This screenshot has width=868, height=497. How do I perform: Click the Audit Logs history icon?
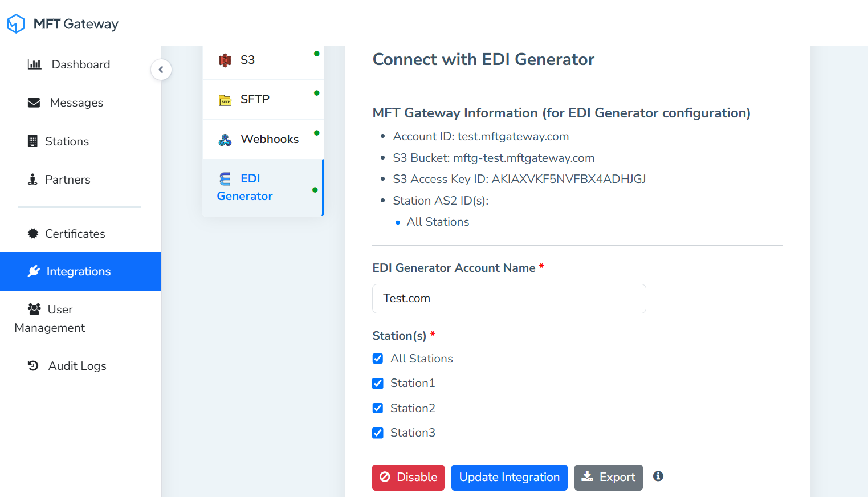[x=33, y=366]
